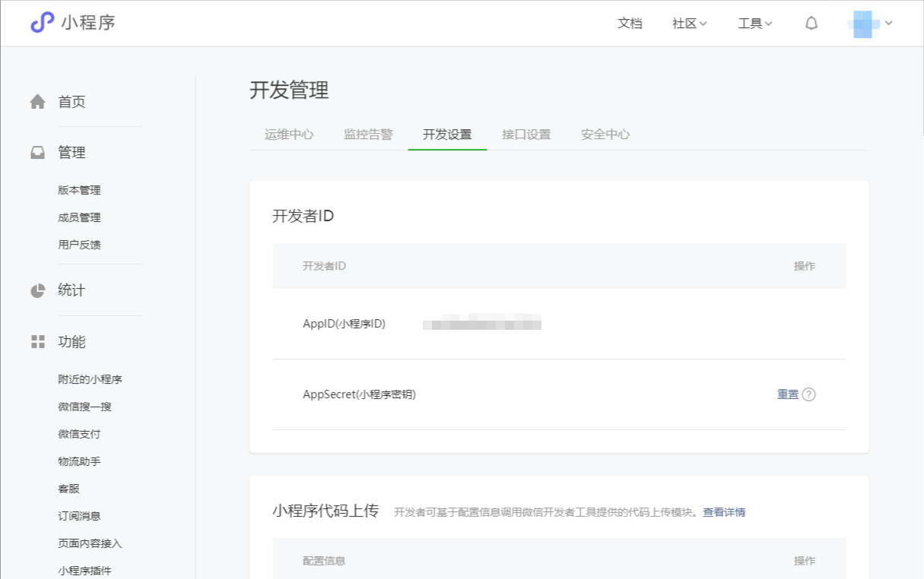The width and height of the screenshot is (924, 579).
Task: Click the 功能 grid icon
Action: coord(37,342)
